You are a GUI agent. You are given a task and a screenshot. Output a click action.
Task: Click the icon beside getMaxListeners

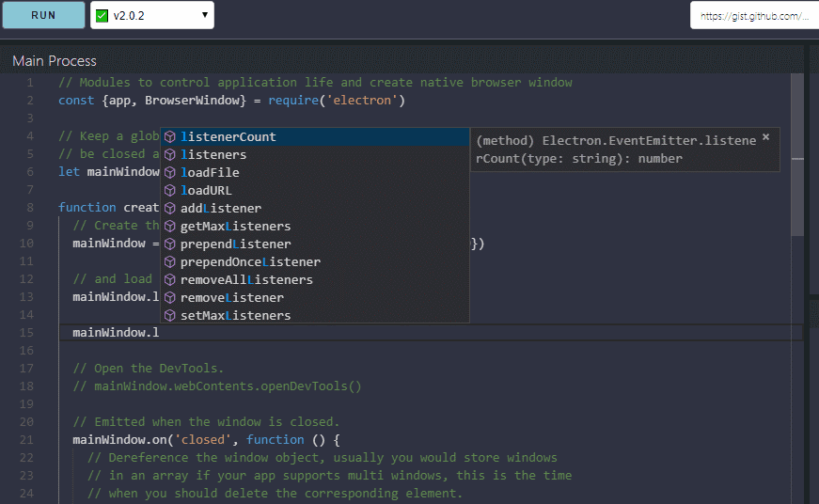click(170, 227)
